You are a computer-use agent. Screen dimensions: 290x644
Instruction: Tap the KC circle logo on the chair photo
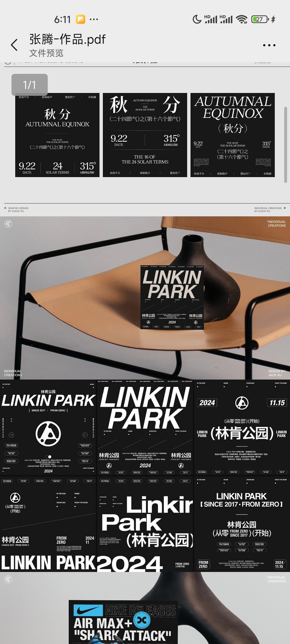click(x=8, y=224)
